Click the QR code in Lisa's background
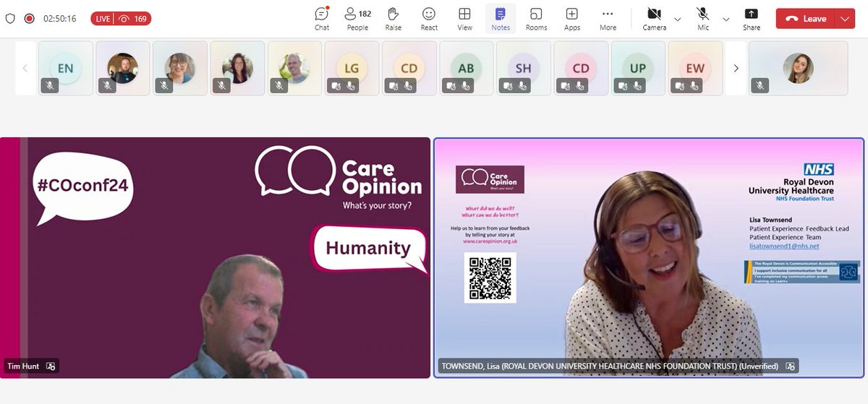868x404 pixels. (x=490, y=277)
